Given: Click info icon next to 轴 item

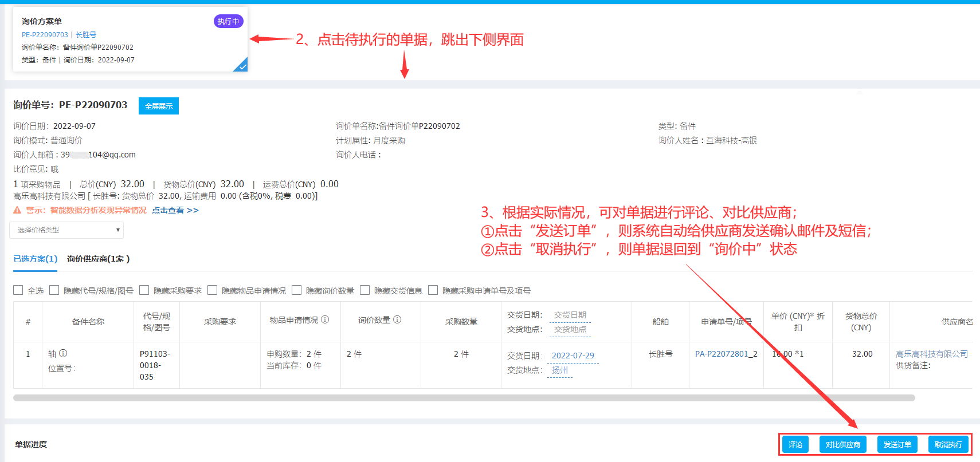Looking at the screenshot, I should [x=63, y=353].
